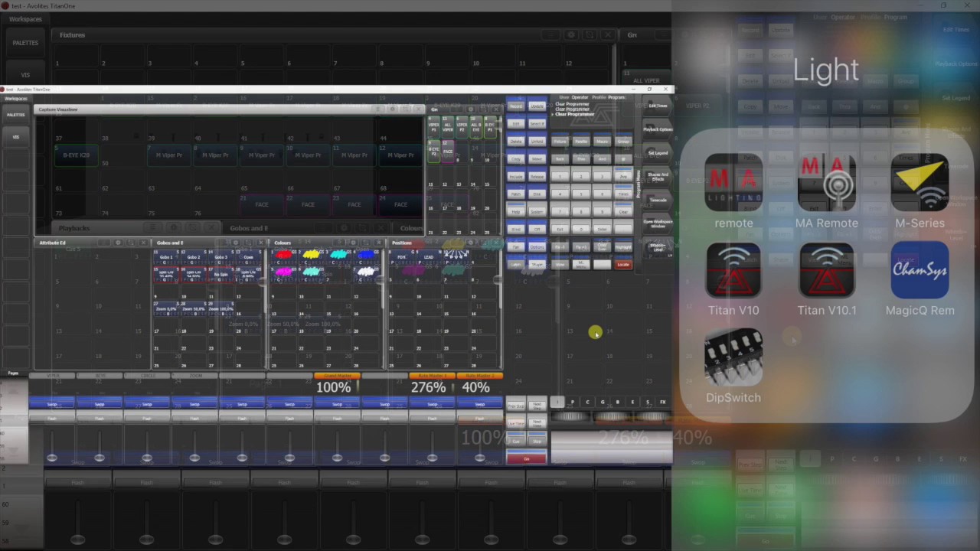Launch the Titan V10 app
The height and width of the screenshot is (551, 980).
point(733,270)
